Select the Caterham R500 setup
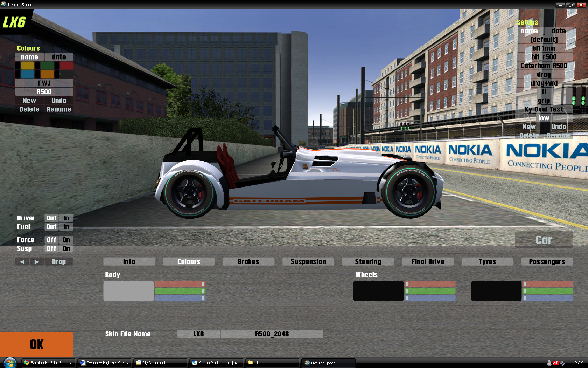The image size is (588, 368). pos(544,66)
